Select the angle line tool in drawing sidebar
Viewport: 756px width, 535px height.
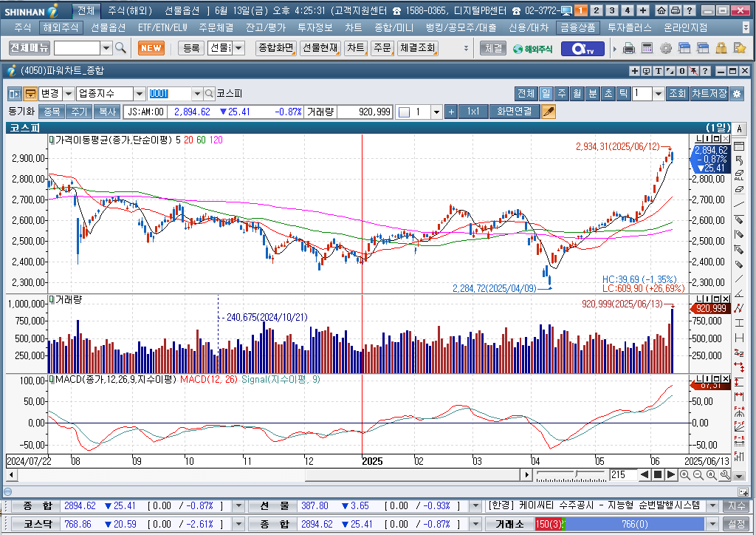[x=738, y=293]
